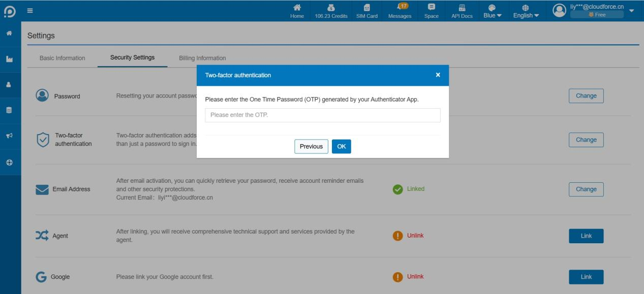
Task: Switch to Basic Information tab
Action: point(63,58)
